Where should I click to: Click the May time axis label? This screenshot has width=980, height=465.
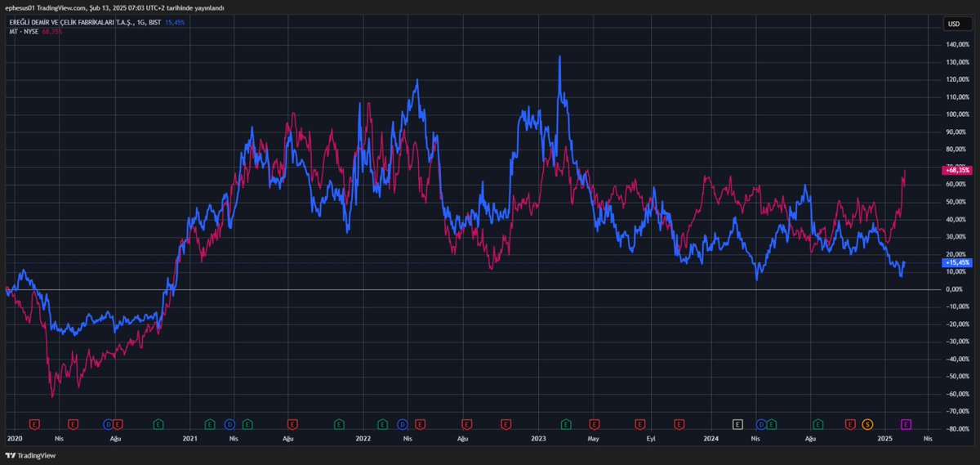(594, 439)
